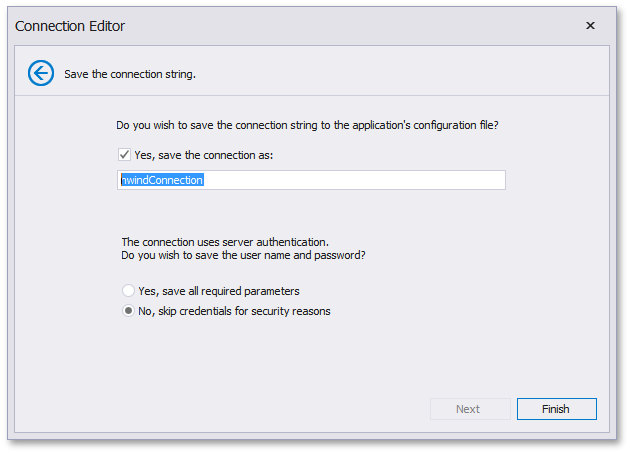This screenshot has height=454, width=630.
Task: Select 'Yes, save all required parameters' radio button
Action: [x=128, y=290]
